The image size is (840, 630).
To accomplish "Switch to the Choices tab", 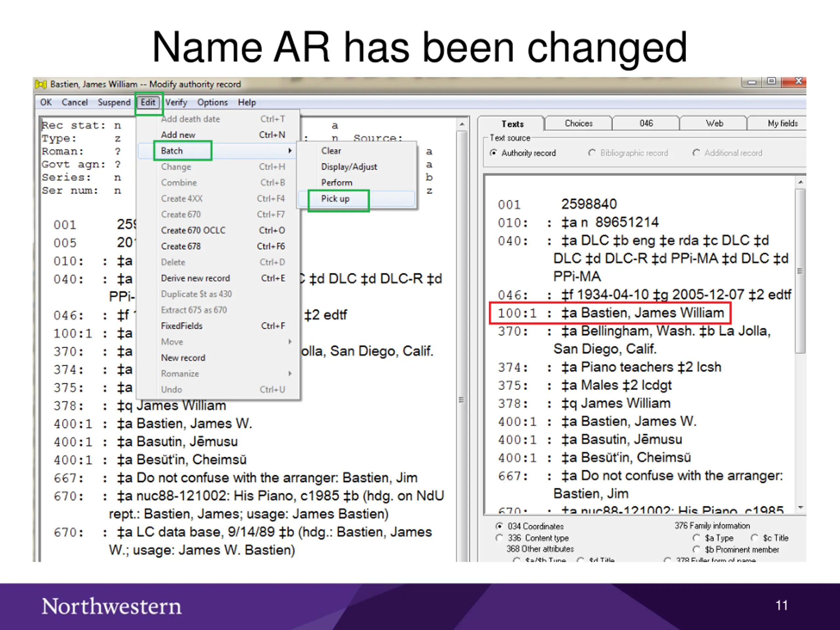I will coord(579,123).
